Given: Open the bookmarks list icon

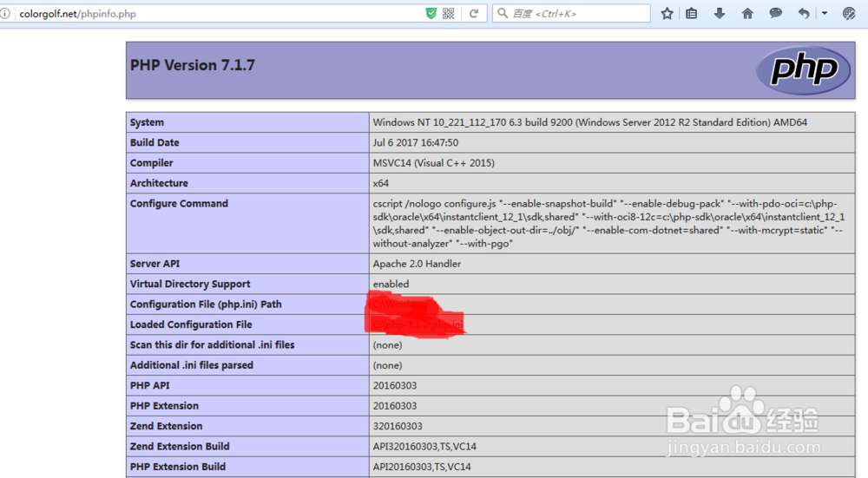Looking at the screenshot, I should click(x=692, y=13).
